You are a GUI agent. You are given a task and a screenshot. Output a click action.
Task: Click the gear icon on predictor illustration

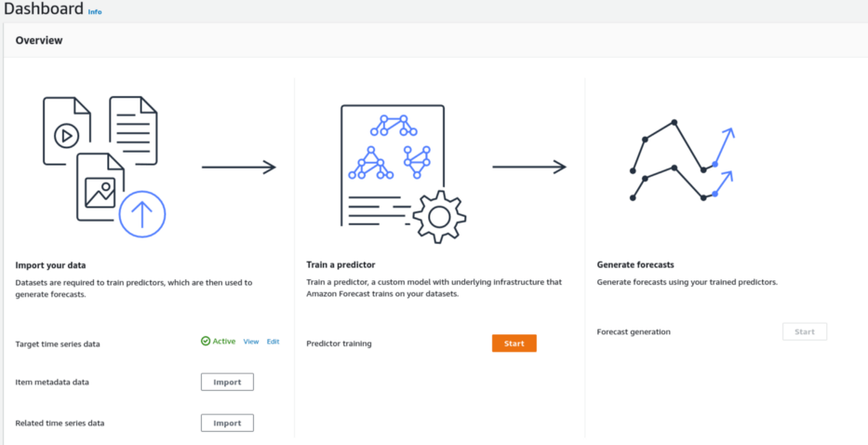438,218
